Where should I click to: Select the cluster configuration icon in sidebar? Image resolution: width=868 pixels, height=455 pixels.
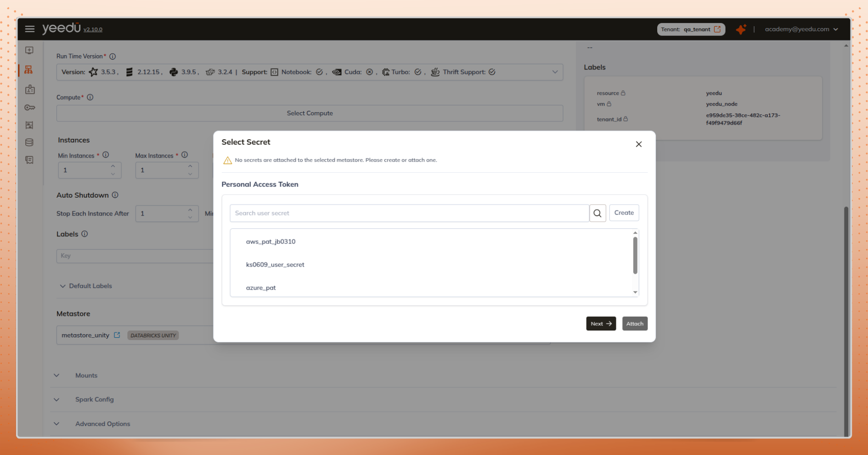(x=29, y=70)
